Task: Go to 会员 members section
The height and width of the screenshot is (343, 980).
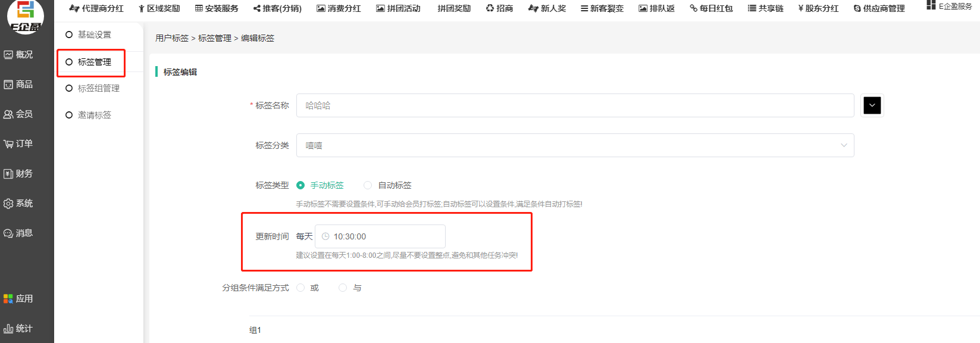Action: [8, 114]
